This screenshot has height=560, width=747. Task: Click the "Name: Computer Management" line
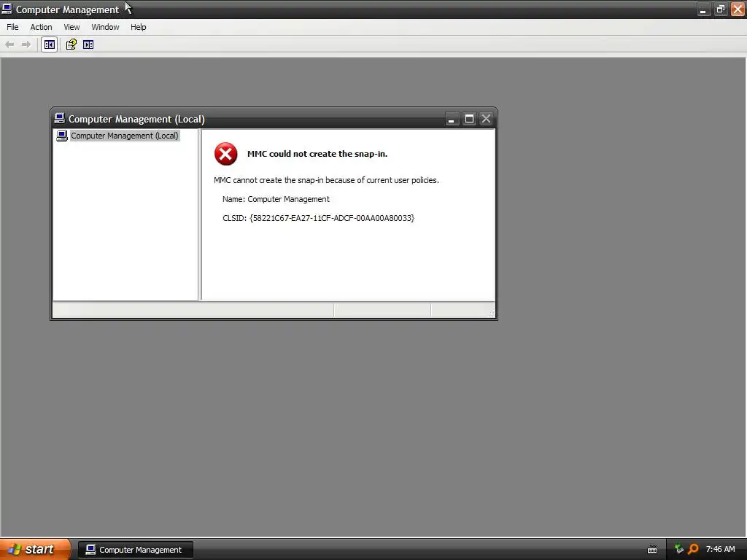276,199
